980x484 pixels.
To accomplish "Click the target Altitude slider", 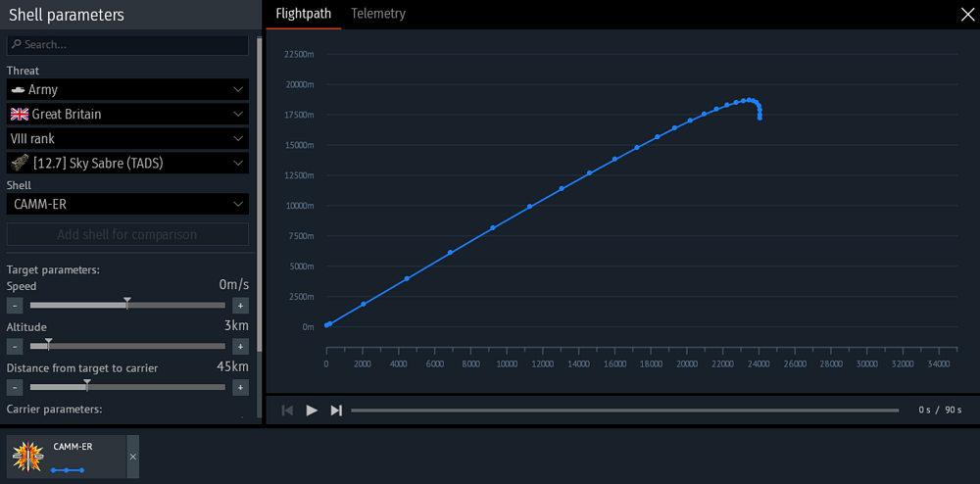I will [127, 347].
